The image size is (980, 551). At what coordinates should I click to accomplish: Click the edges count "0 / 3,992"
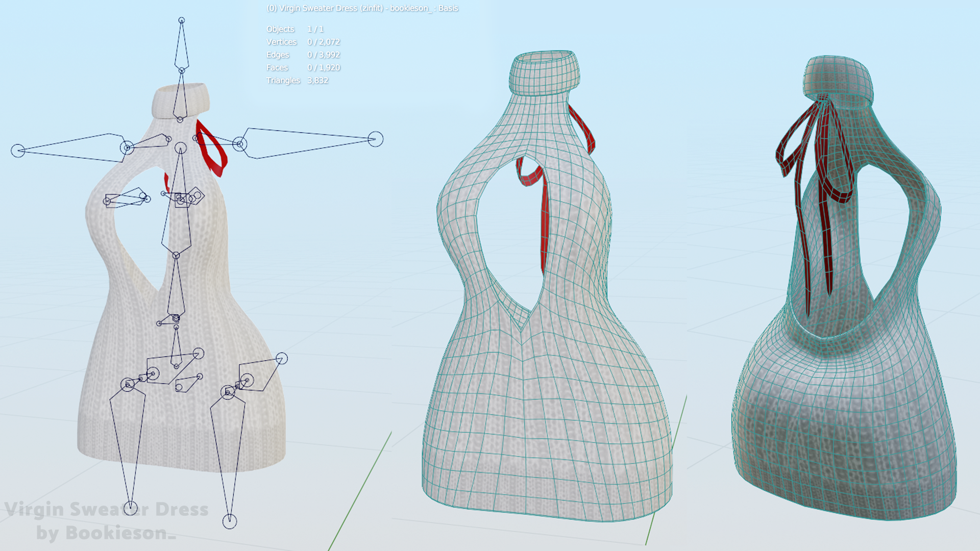point(324,55)
